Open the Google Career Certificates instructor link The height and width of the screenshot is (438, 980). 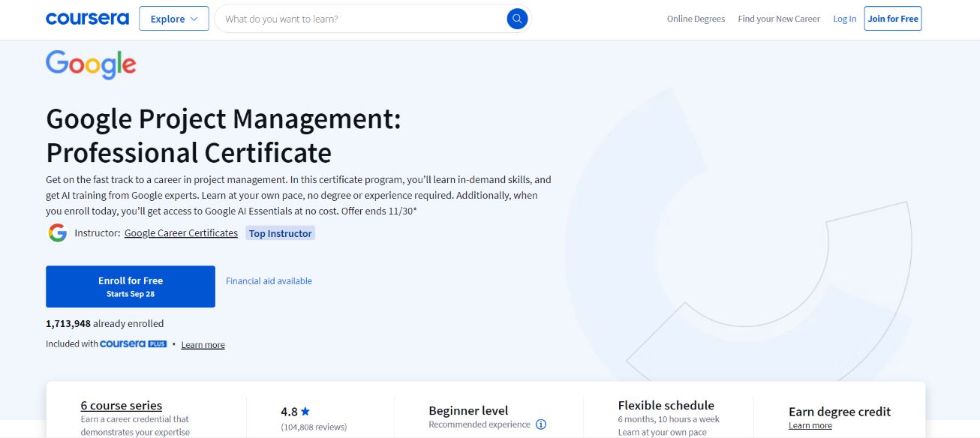181,233
